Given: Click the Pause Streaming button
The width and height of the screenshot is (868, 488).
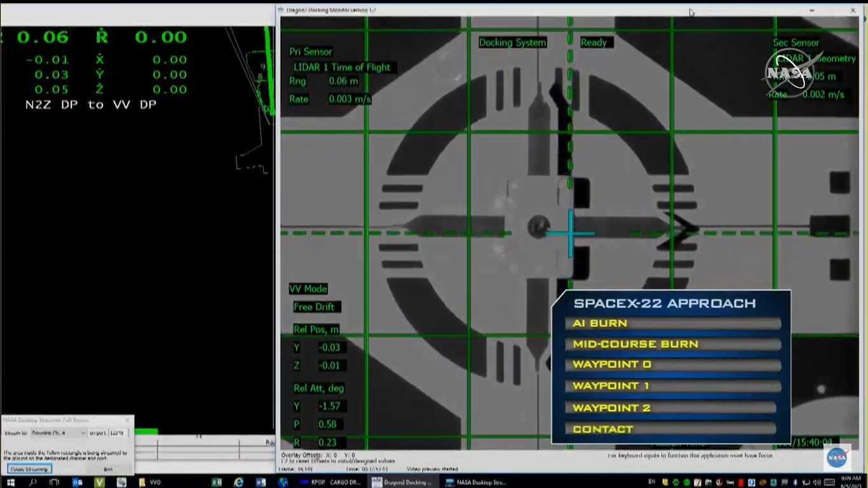Looking at the screenshot, I should (x=29, y=469).
